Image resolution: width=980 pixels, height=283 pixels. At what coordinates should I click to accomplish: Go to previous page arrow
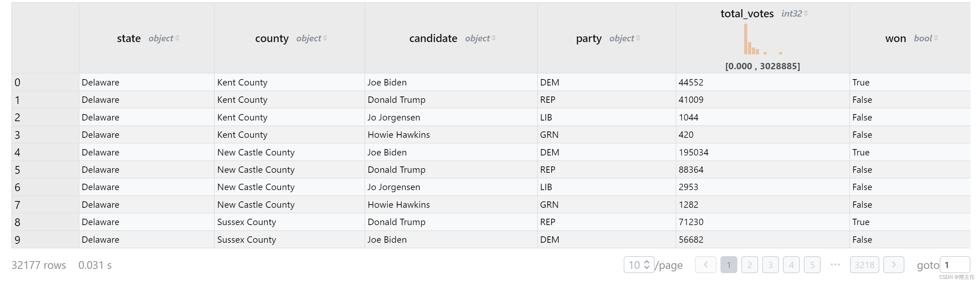pyautogui.click(x=705, y=265)
